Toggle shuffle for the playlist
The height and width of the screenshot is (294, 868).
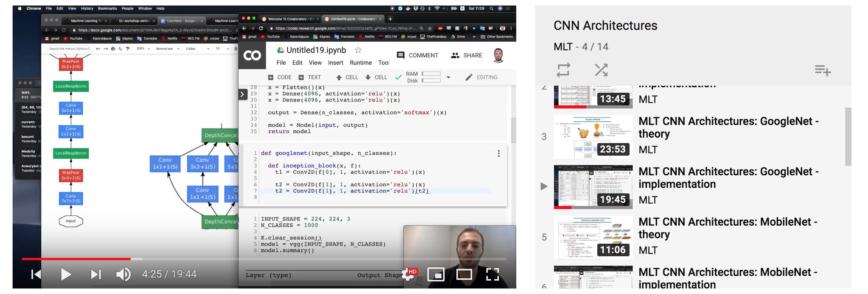tap(601, 70)
